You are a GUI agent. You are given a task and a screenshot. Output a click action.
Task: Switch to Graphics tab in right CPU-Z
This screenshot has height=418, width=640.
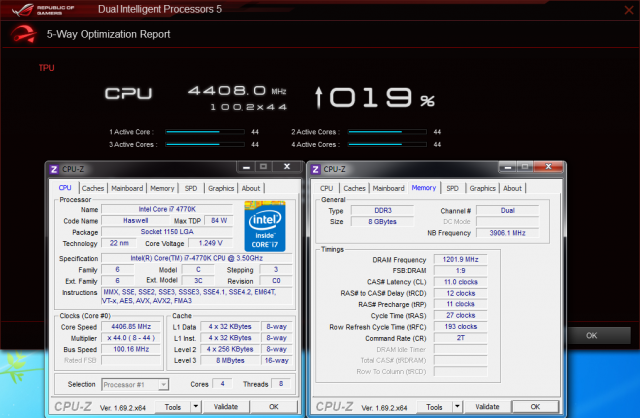[x=482, y=188]
